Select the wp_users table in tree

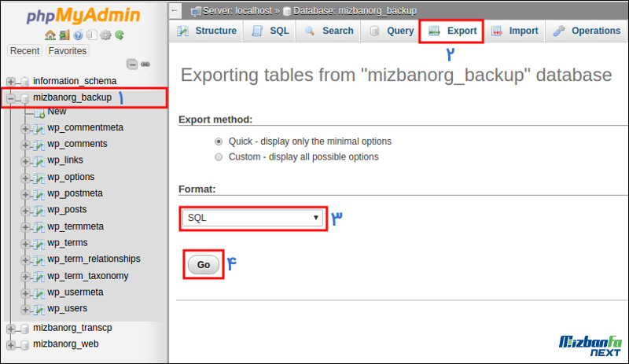(67, 308)
